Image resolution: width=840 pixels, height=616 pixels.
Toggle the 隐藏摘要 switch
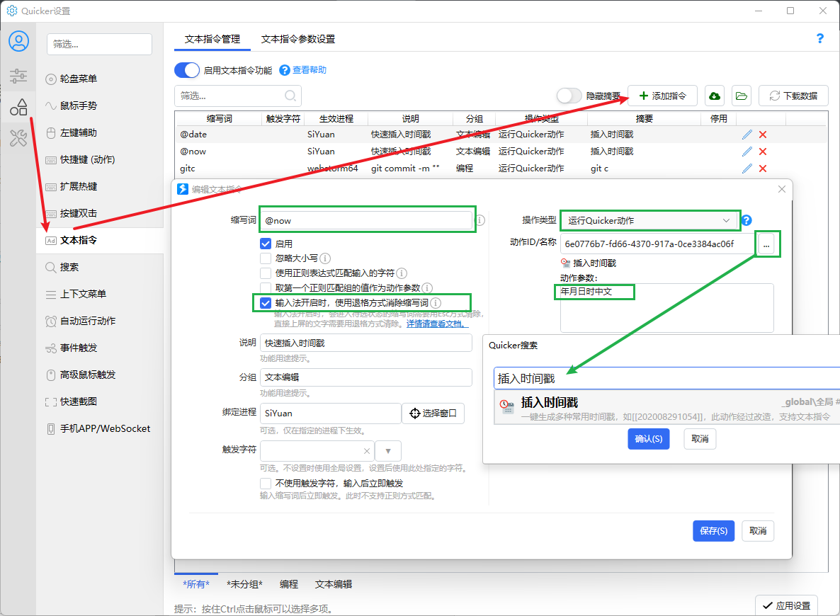[569, 96]
